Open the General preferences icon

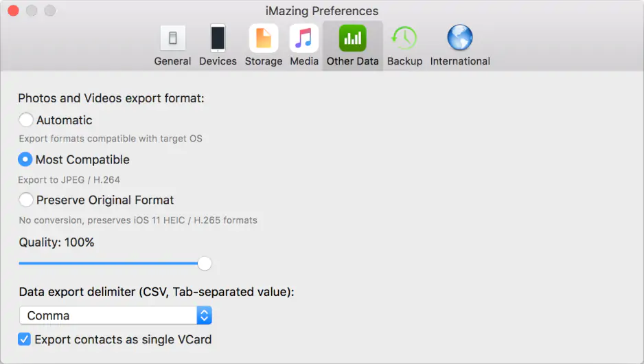pos(172,38)
